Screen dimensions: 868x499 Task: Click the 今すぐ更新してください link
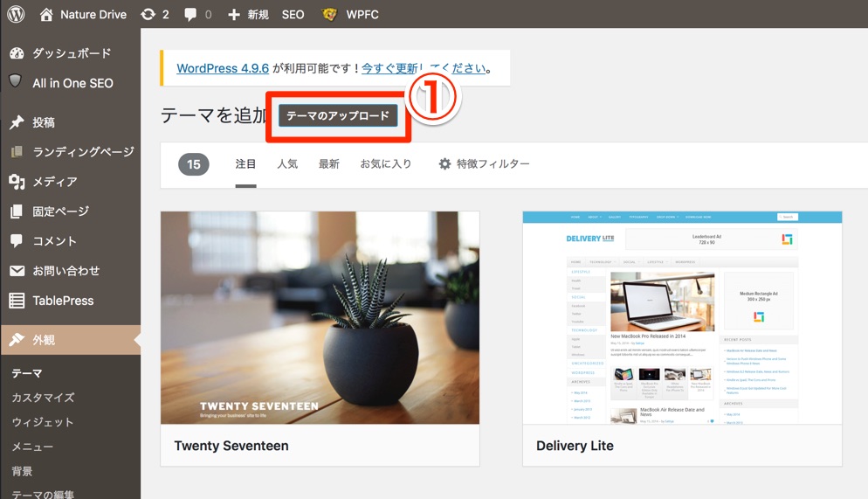[424, 68]
